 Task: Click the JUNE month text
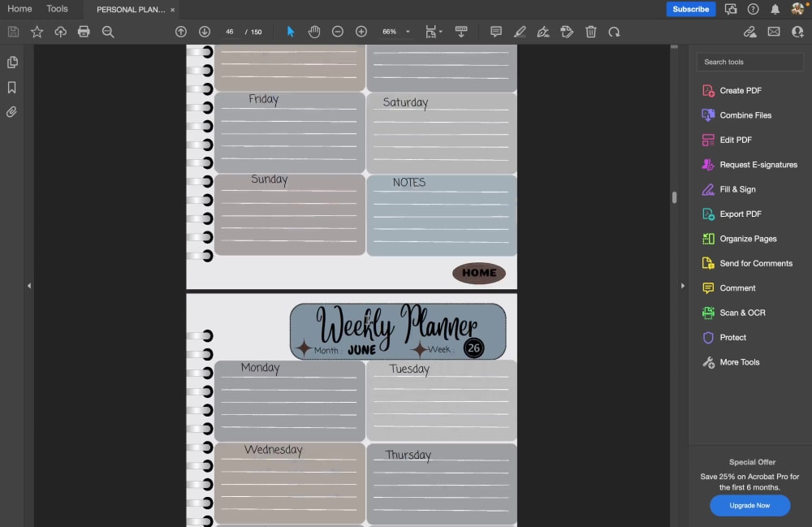click(x=361, y=350)
